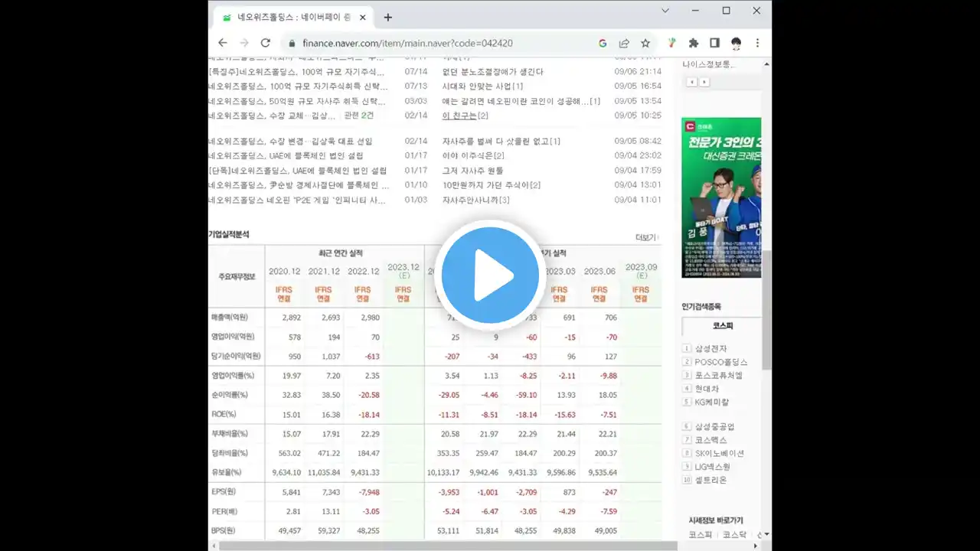The image size is (980, 551).
Task: Open the 'P2E 게임 인피니티' news headline
Action: point(297,201)
